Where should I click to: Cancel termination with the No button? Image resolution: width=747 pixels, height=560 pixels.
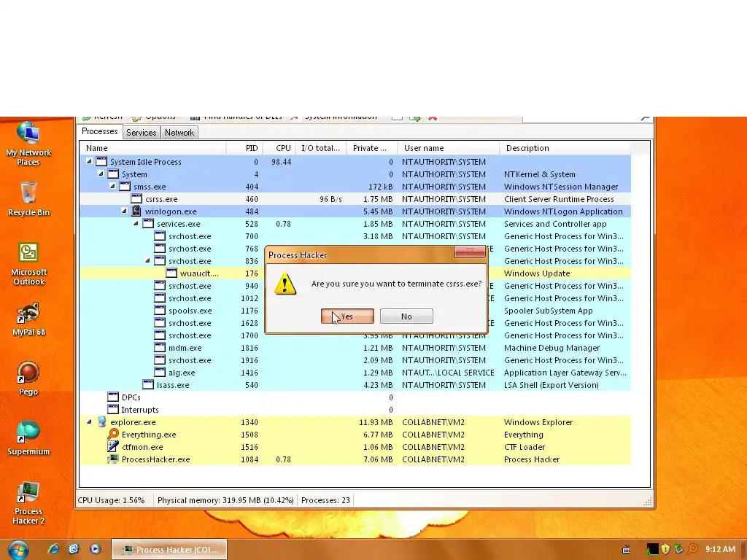point(406,316)
